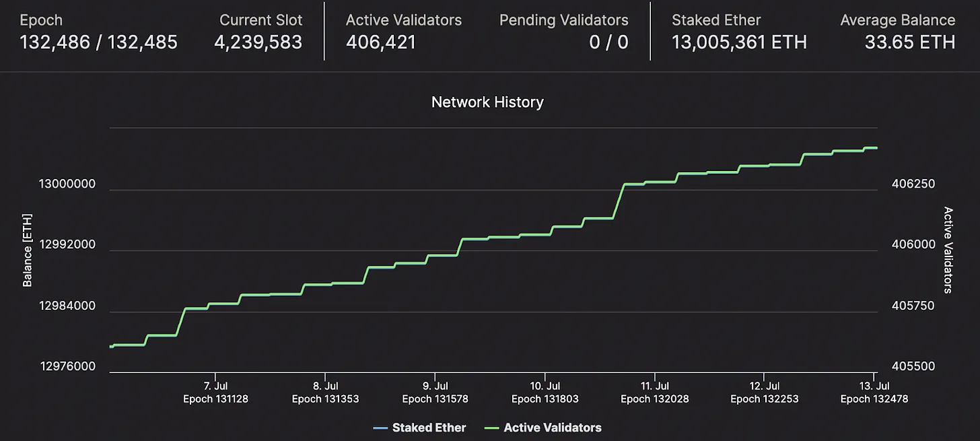Viewport: 980px width, 441px height.
Task: Select the 8. Jul Epoch 131353 marker
Action: 325,393
